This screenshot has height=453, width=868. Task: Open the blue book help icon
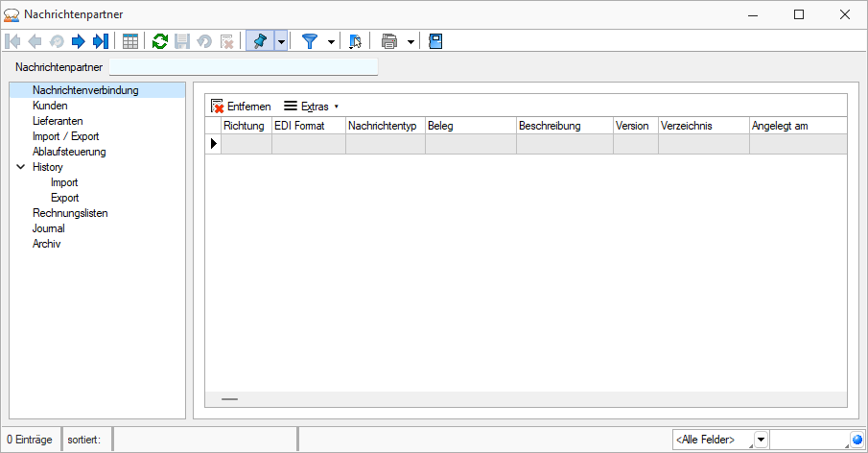click(x=435, y=41)
